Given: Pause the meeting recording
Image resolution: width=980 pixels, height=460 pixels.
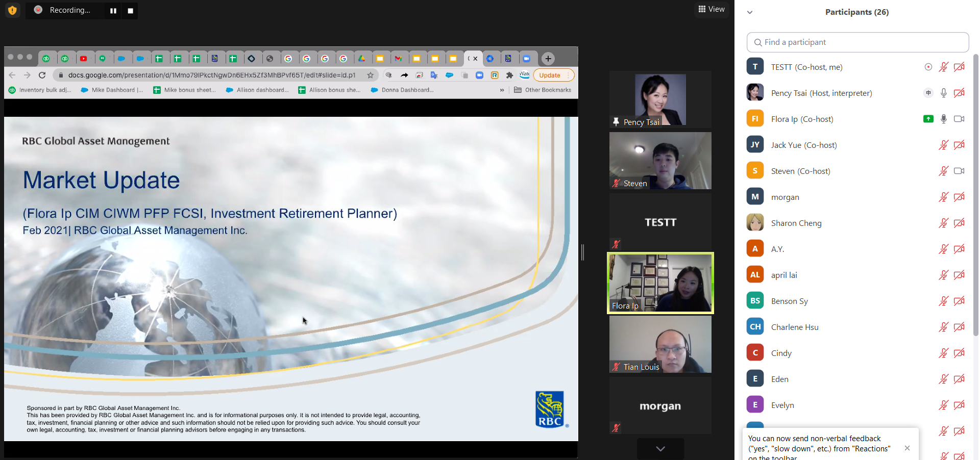Looking at the screenshot, I should (x=113, y=10).
